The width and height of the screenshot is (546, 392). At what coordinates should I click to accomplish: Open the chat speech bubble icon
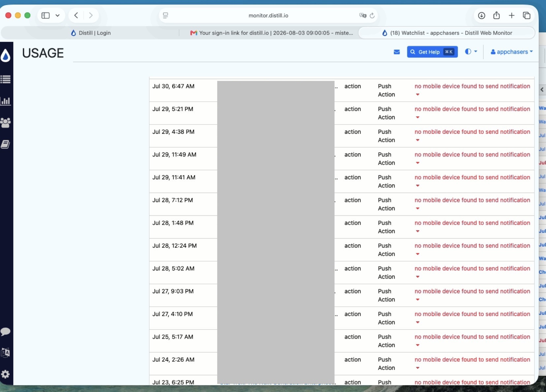click(6, 331)
